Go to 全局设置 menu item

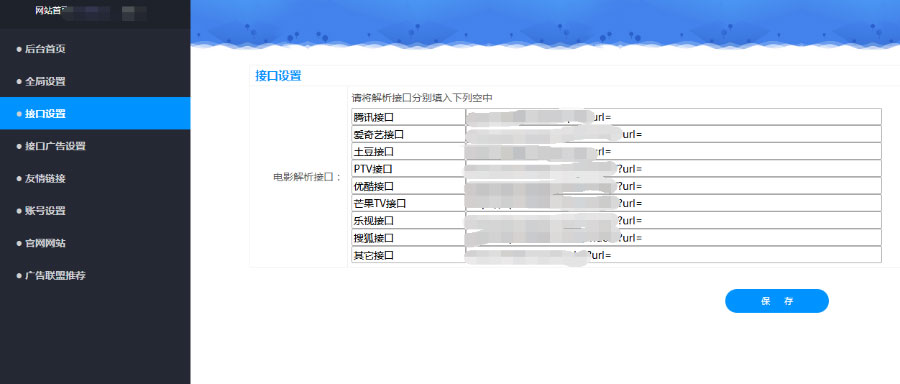coord(45,82)
